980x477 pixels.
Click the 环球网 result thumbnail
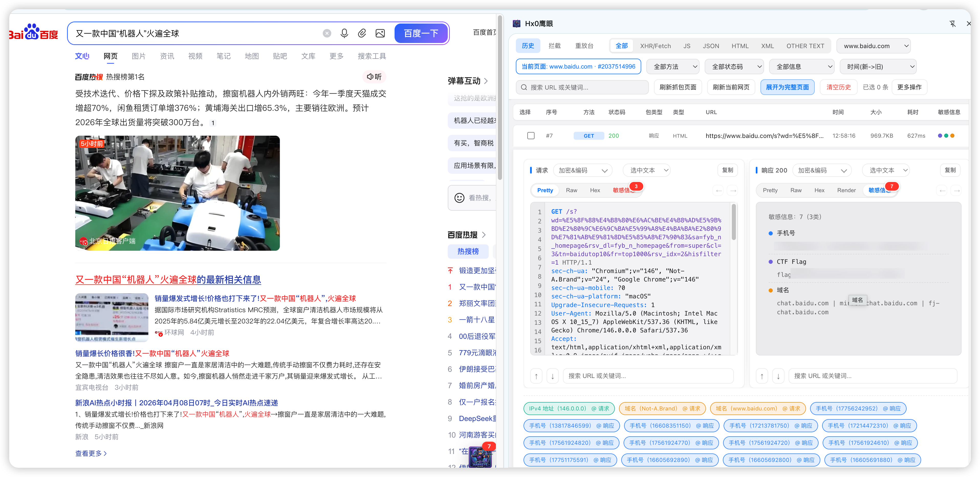click(x=112, y=317)
